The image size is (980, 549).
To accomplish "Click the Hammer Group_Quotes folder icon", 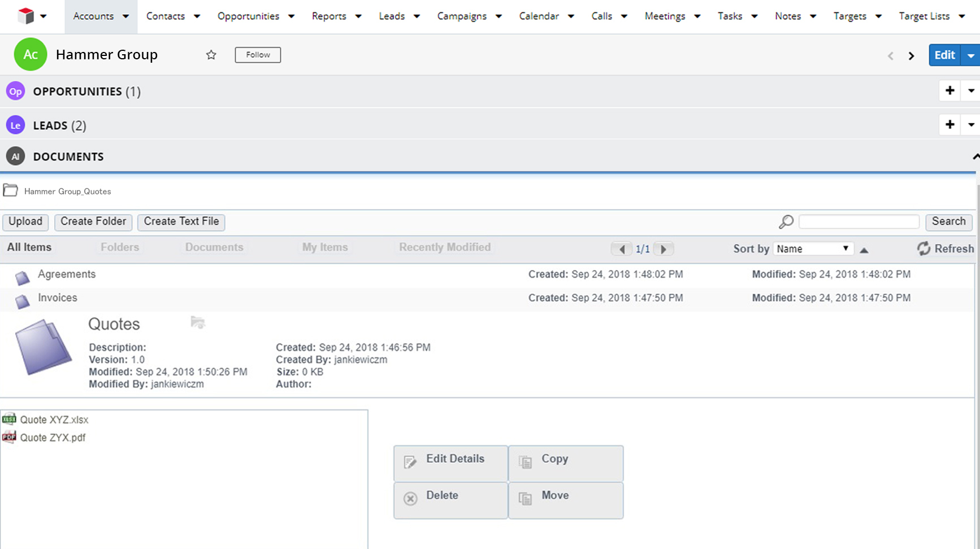I will pos(10,190).
